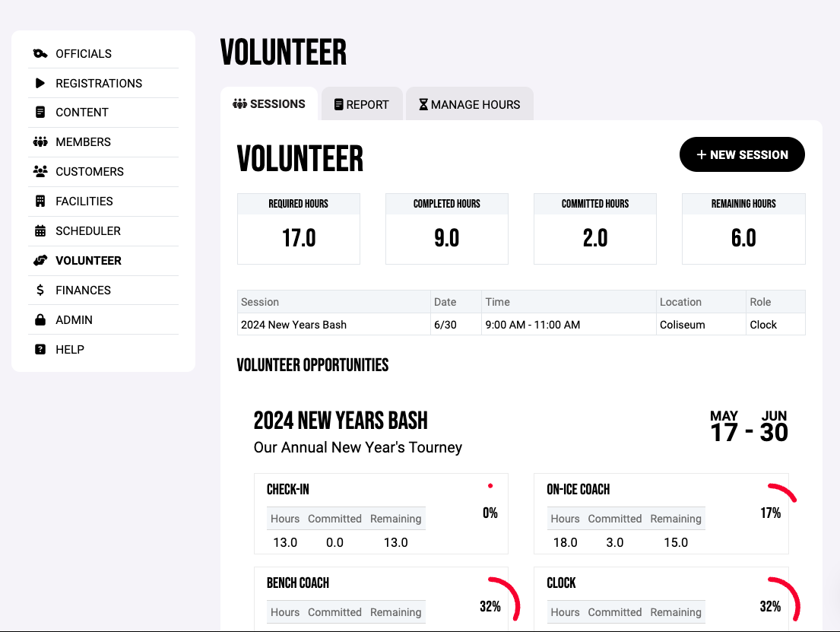Image resolution: width=840 pixels, height=632 pixels.
Task: Open the Help question mark icon
Action: pyautogui.click(x=40, y=350)
